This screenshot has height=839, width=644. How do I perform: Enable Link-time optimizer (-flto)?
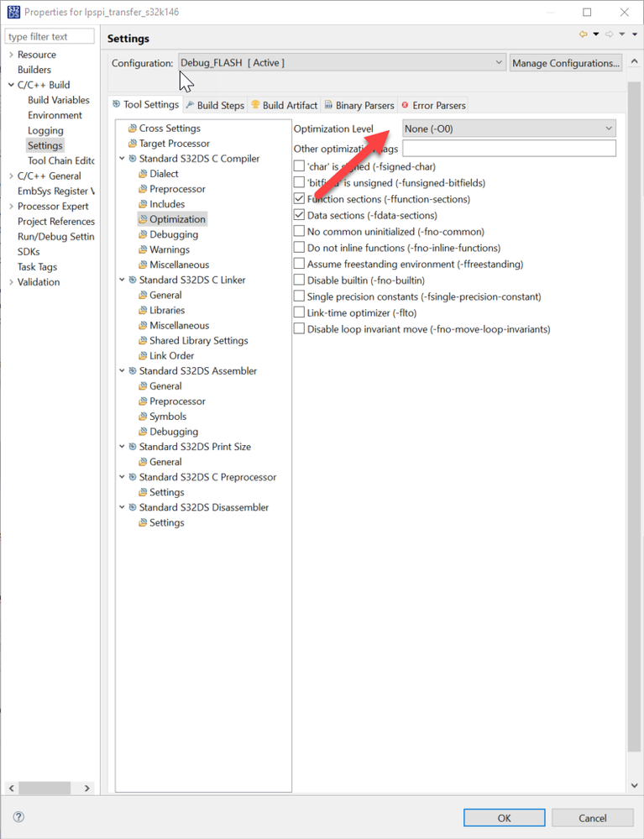pyautogui.click(x=299, y=312)
